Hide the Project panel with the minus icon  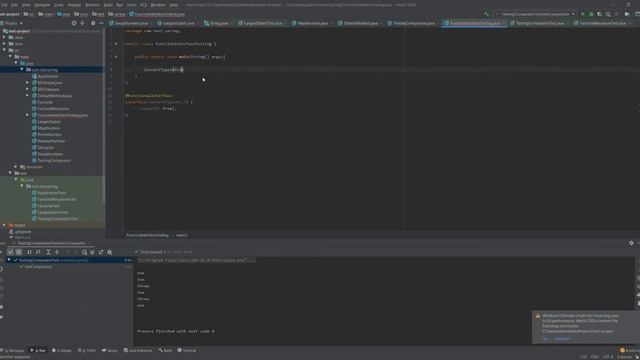click(x=101, y=23)
